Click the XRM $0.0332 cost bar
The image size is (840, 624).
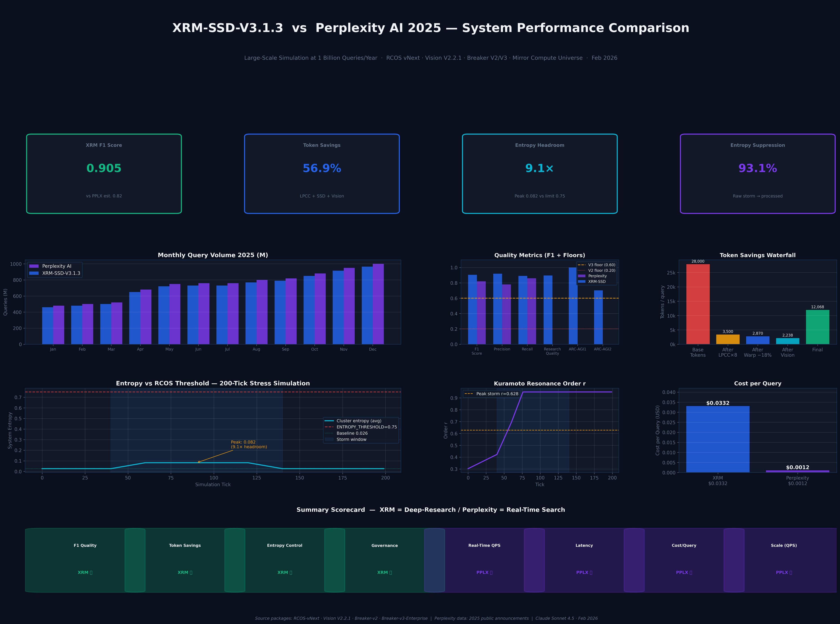(x=718, y=439)
